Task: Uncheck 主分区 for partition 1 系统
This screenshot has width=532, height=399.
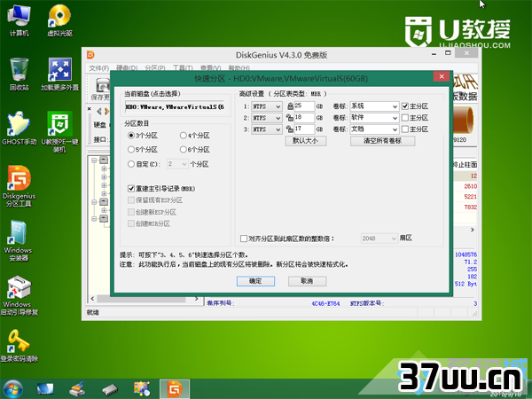Action: [405, 106]
